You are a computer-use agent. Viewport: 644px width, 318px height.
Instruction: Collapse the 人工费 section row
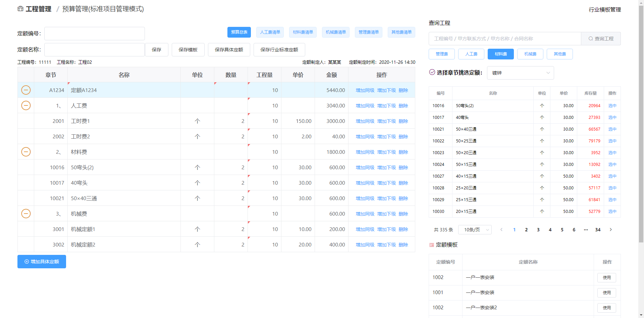pos(26,105)
